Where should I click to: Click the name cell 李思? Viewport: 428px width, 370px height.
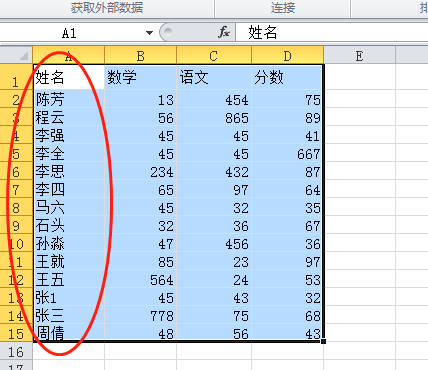(x=69, y=171)
